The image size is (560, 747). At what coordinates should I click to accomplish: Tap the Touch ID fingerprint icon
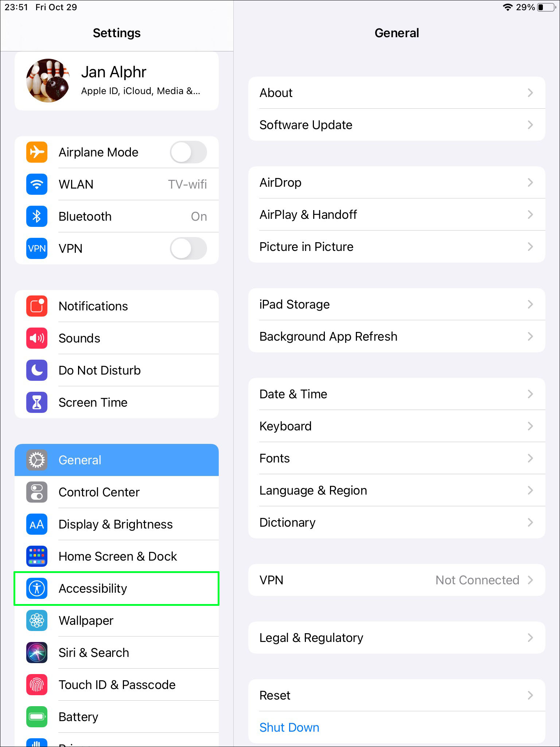coord(37,685)
